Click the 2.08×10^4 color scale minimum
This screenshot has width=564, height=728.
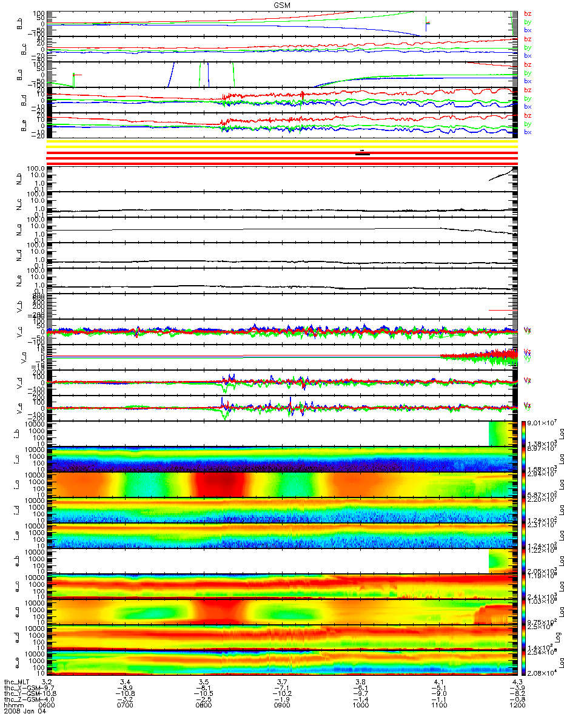541,673
